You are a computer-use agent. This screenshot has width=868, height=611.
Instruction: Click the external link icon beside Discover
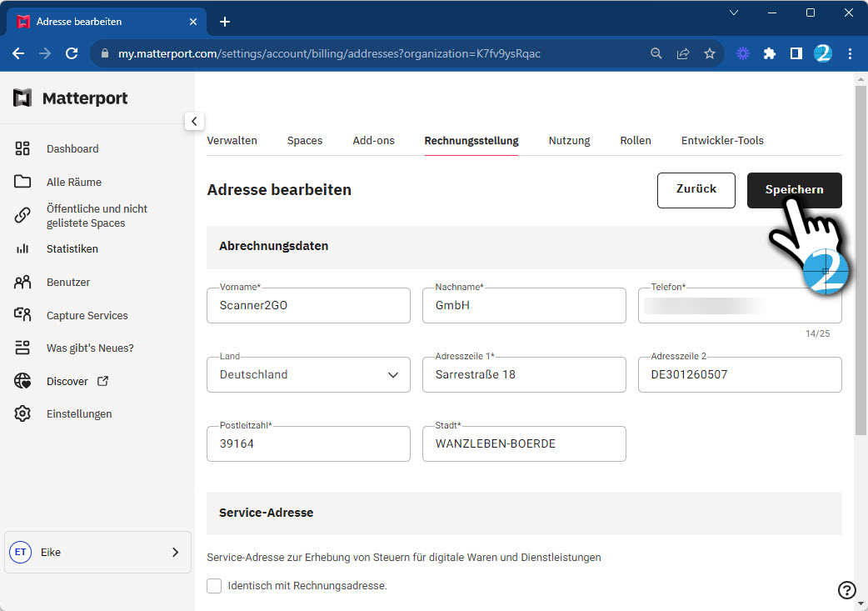tap(103, 381)
